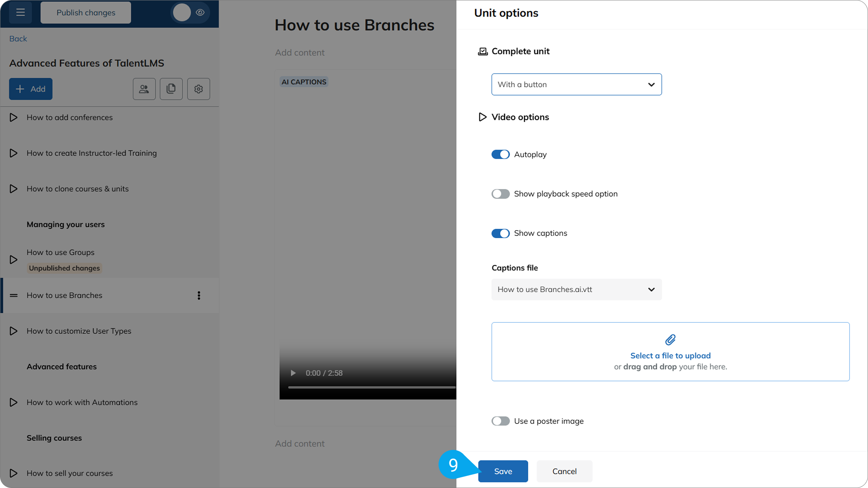
Task: Open the hamburger menu icon
Action: tap(20, 12)
